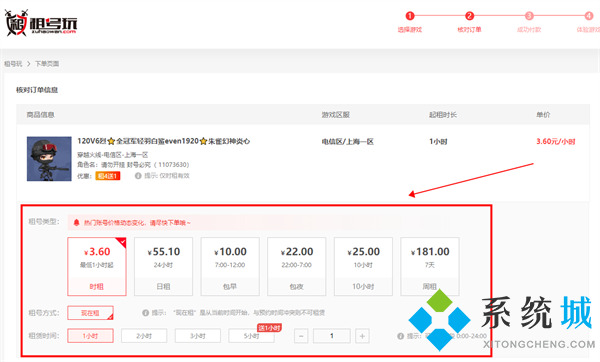Click info icon beside 现在租 explanation hint

pos(145,313)
